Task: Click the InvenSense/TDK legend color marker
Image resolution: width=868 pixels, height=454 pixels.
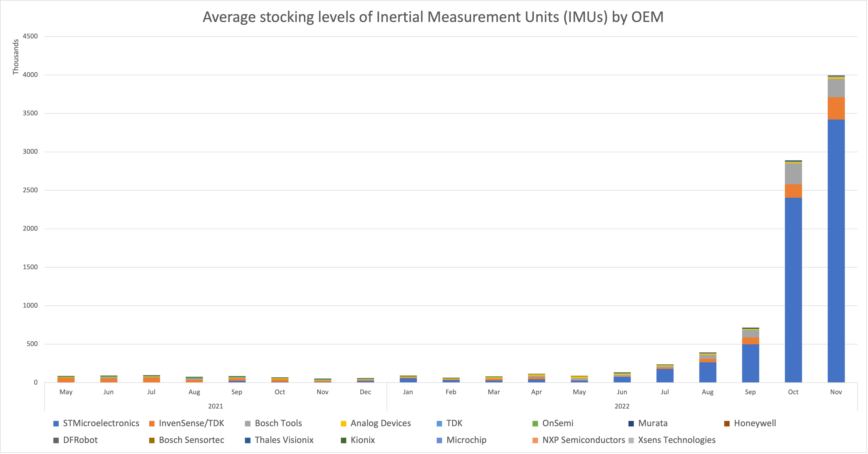Action: coord(152,424)
